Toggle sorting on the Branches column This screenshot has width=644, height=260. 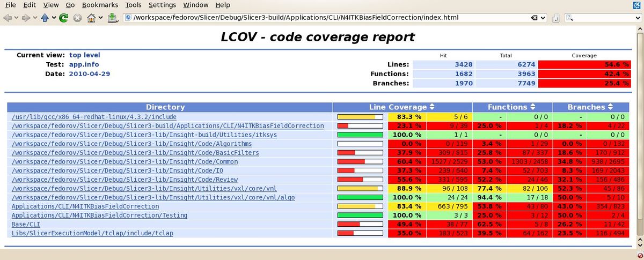click(x=610, y=107)
